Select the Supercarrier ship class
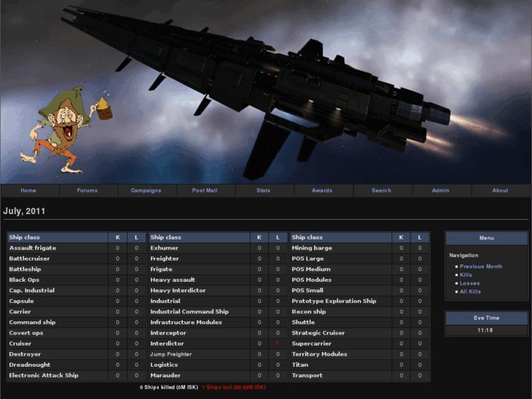Image resolution: width=532 pixels, height=399 pixels. coord(312,343)
